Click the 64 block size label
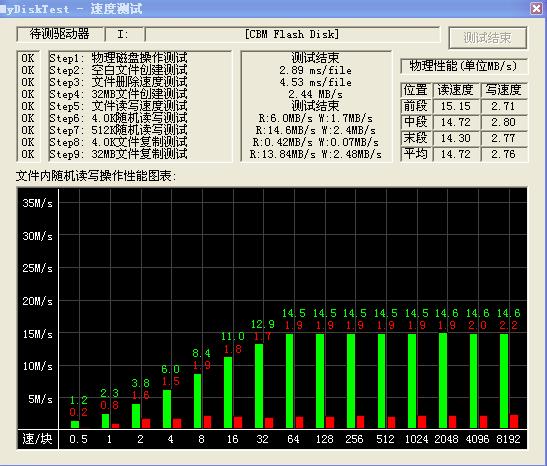The width and height of the screenshot is (547, 466). coord(293,439)
